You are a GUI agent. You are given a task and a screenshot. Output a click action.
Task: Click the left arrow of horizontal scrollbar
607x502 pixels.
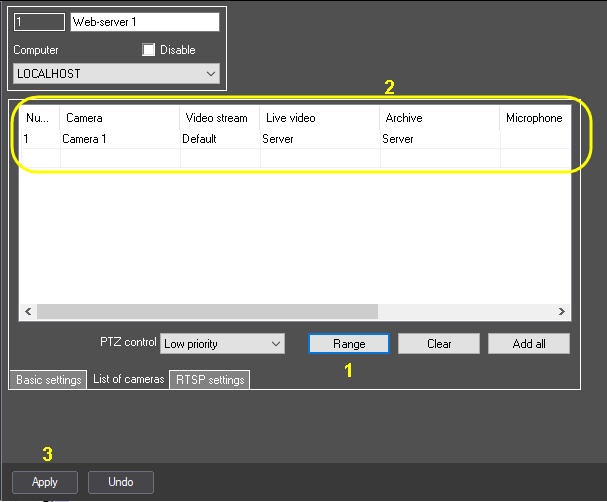pyautogui.click(x=27, y=312)
